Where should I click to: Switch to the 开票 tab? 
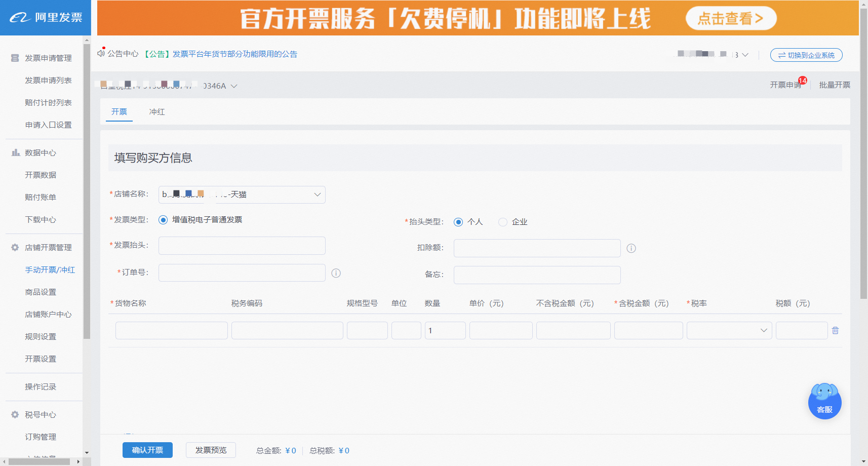point(119,111)
